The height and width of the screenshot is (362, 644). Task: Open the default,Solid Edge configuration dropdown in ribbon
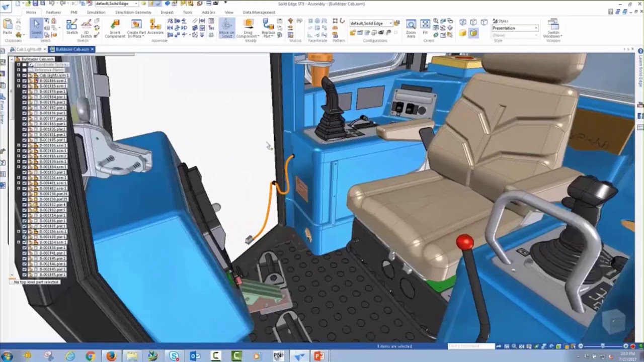click(x=371, y=23)
